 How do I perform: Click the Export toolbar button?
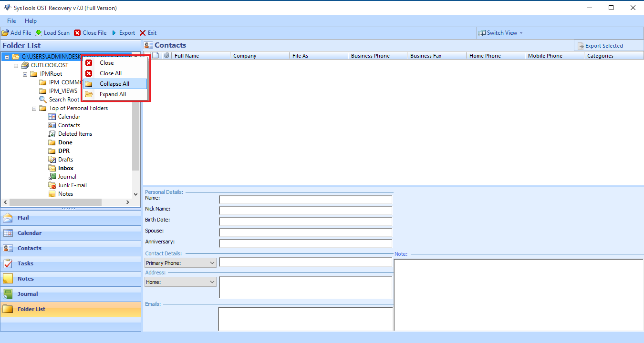tap(123, 33)
